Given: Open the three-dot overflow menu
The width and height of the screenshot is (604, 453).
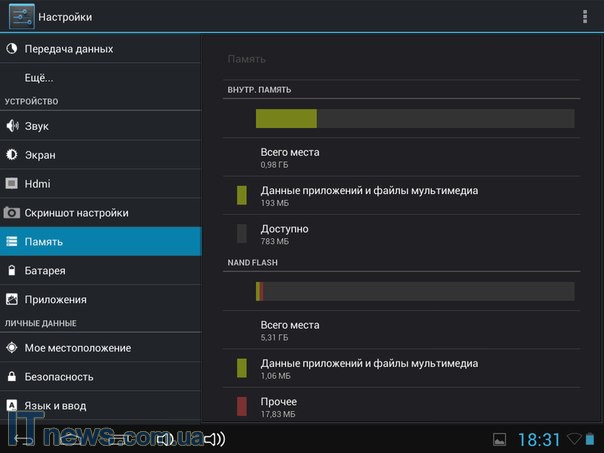Looking at the screenshot, I should (x=585, y=17).
